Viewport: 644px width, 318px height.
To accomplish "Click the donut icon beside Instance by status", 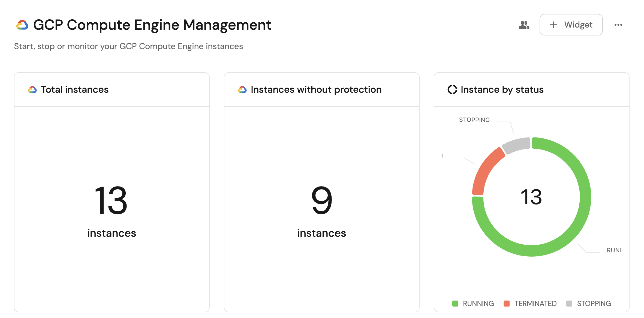I will (x=452, y=89).
